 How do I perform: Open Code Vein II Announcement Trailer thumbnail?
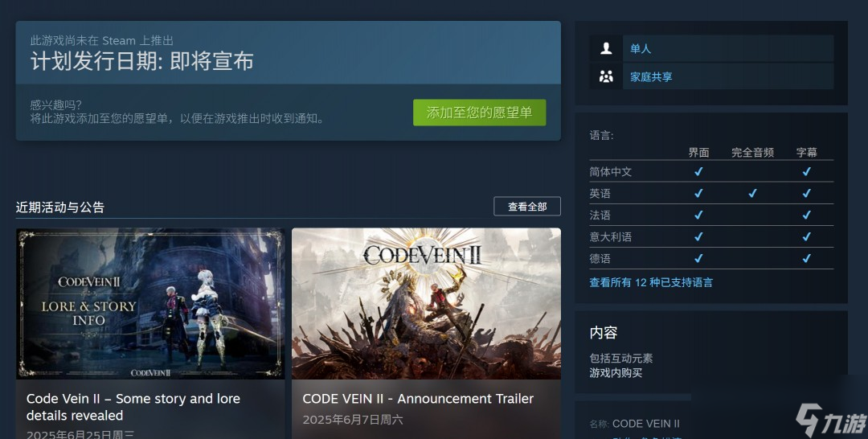click(426, 303)
